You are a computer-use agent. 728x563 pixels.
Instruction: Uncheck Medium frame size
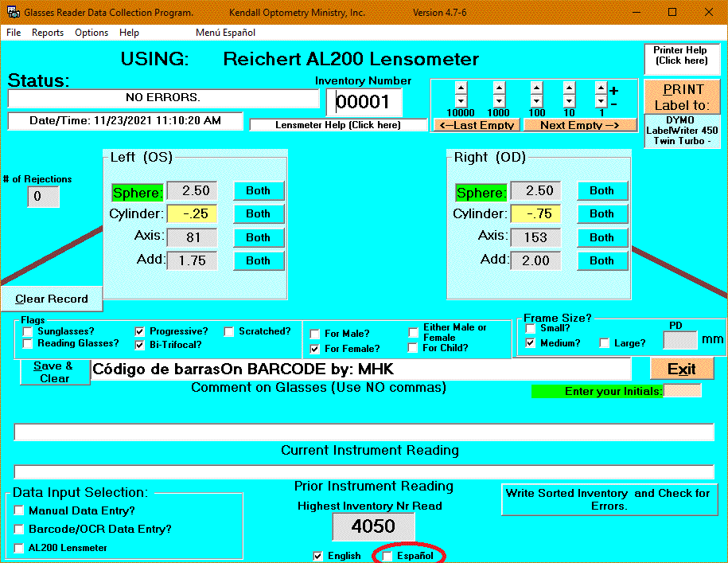530,343
